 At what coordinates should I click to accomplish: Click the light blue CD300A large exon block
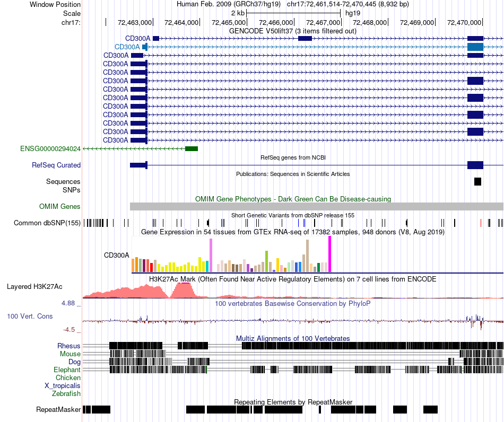click(475, 47)
